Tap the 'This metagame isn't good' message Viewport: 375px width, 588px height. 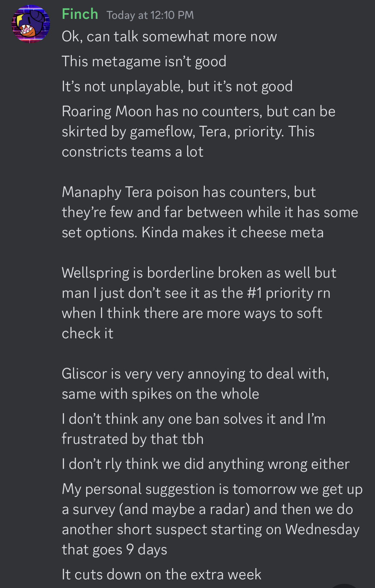coord(144,61)
